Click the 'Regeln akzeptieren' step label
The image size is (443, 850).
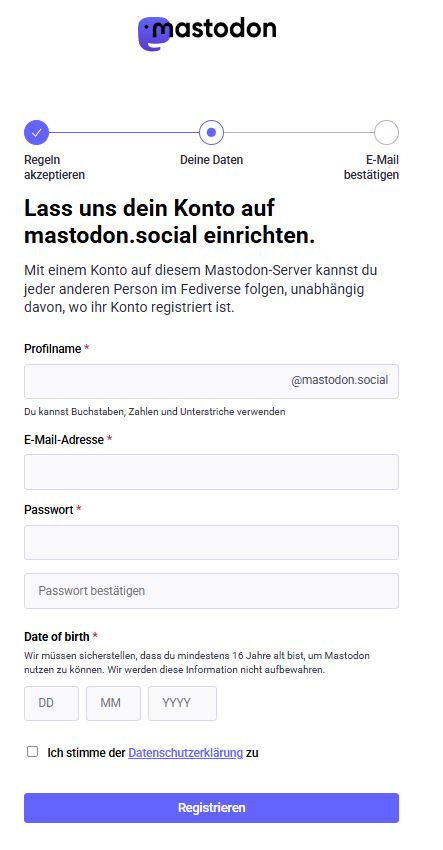(54, 168)
